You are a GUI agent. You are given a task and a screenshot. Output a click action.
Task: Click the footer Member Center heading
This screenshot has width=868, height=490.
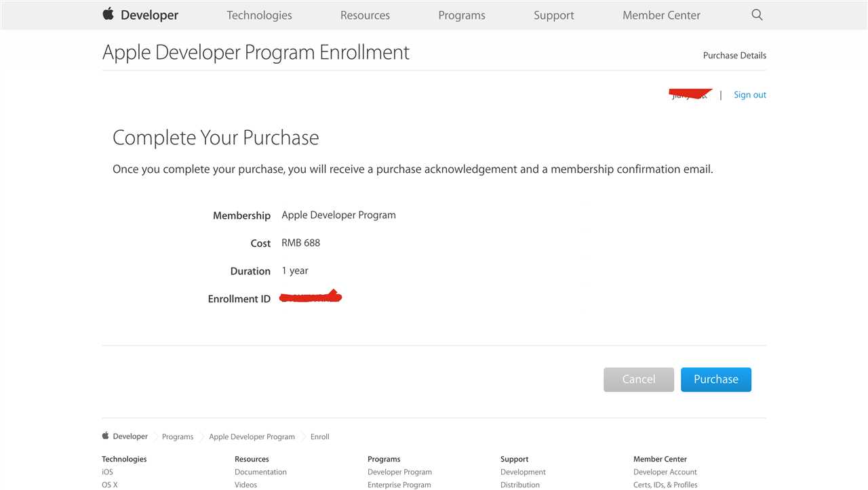[x=660, y=459]
